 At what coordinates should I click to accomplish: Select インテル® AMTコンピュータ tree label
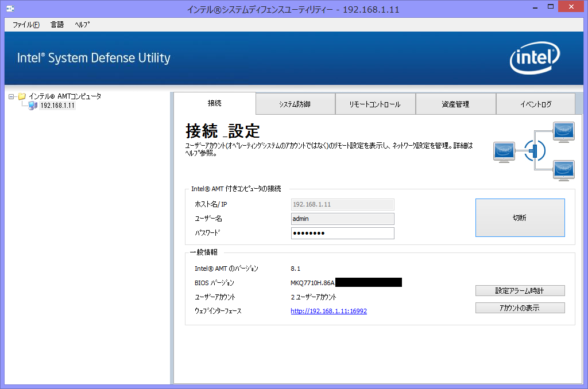(x=65, y=96)
